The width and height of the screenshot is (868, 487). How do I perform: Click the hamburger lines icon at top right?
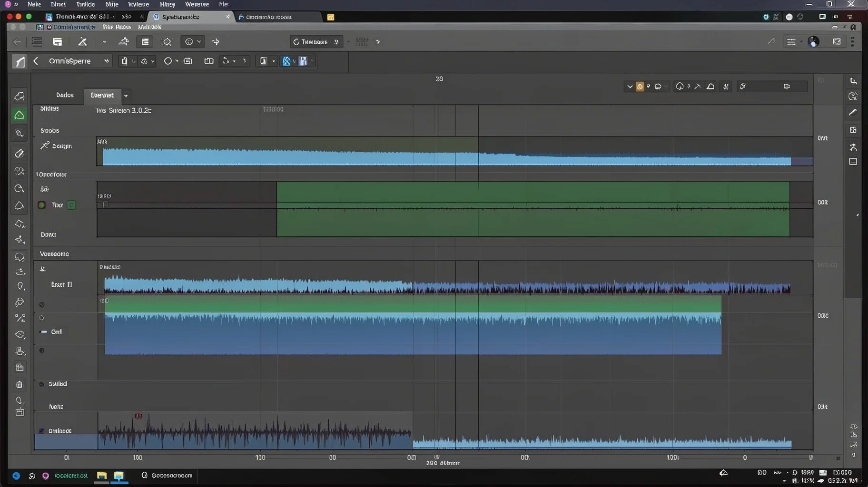click(791, 42)
